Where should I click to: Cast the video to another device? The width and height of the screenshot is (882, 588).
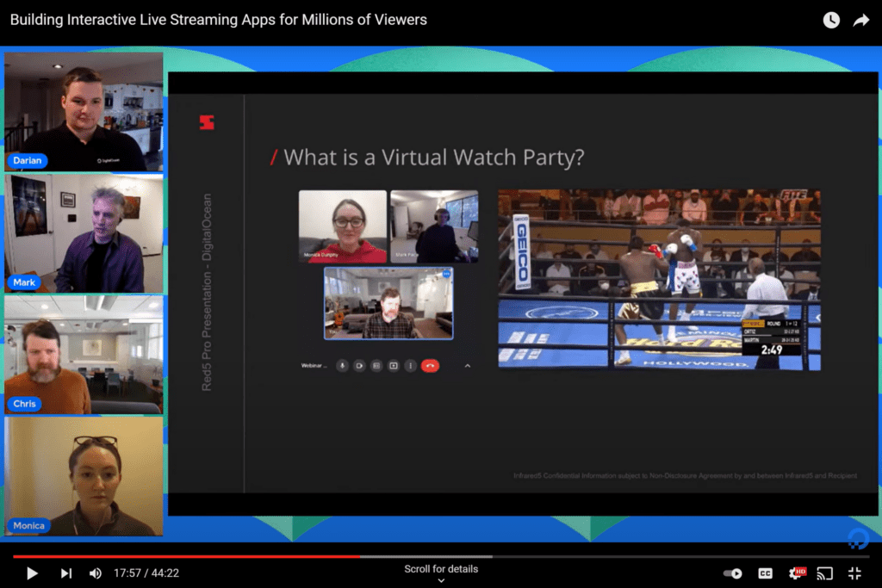click(x=825, y=573)
